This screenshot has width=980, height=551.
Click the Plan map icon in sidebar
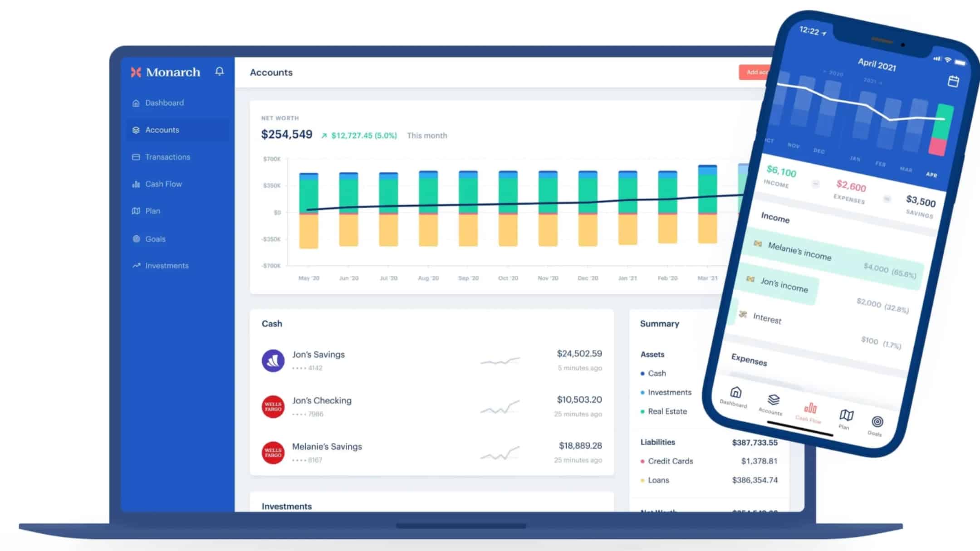[x=136, y=211]
